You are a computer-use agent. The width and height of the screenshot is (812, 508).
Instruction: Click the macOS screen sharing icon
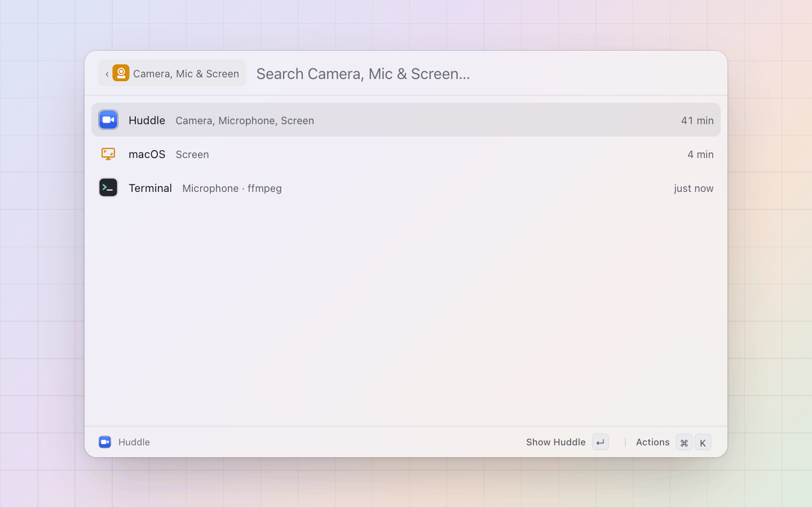click(x=108, y=154)
